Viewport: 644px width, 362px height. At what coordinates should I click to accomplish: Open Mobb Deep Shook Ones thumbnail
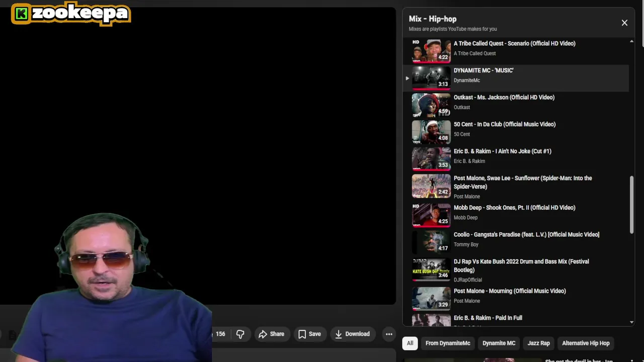pos(431,215)
